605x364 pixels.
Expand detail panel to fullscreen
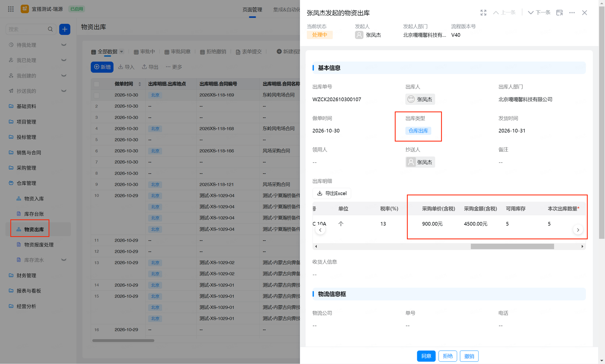[x=483, y=13]
